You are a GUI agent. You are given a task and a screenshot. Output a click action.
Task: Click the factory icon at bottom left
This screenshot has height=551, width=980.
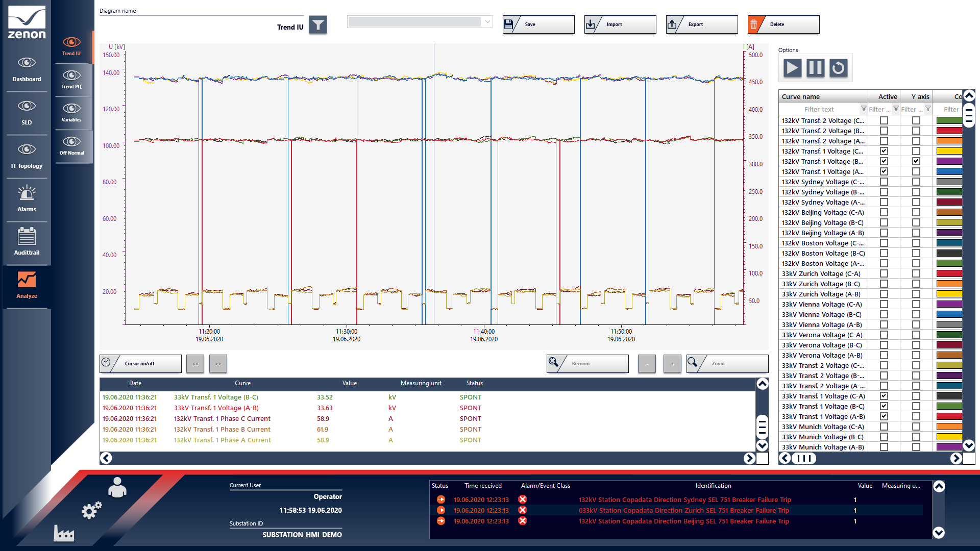tap(64, 534)
